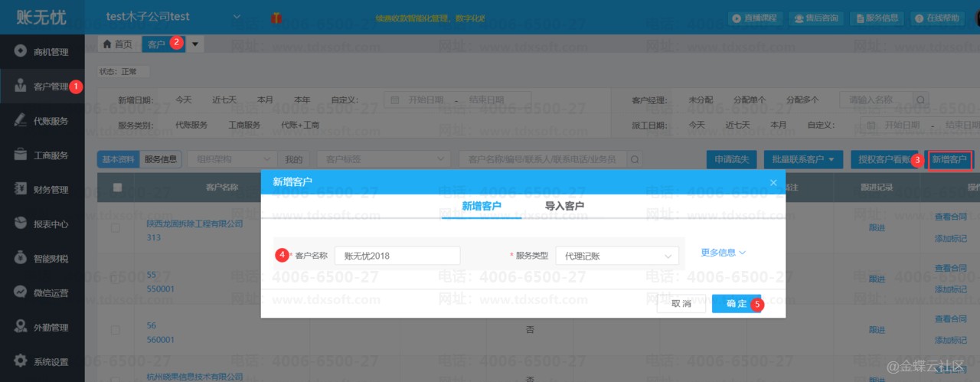Viewport: 980px width, 382px height.
Task: Click the 取消 button in dialog
Action: tap(681, 304)
